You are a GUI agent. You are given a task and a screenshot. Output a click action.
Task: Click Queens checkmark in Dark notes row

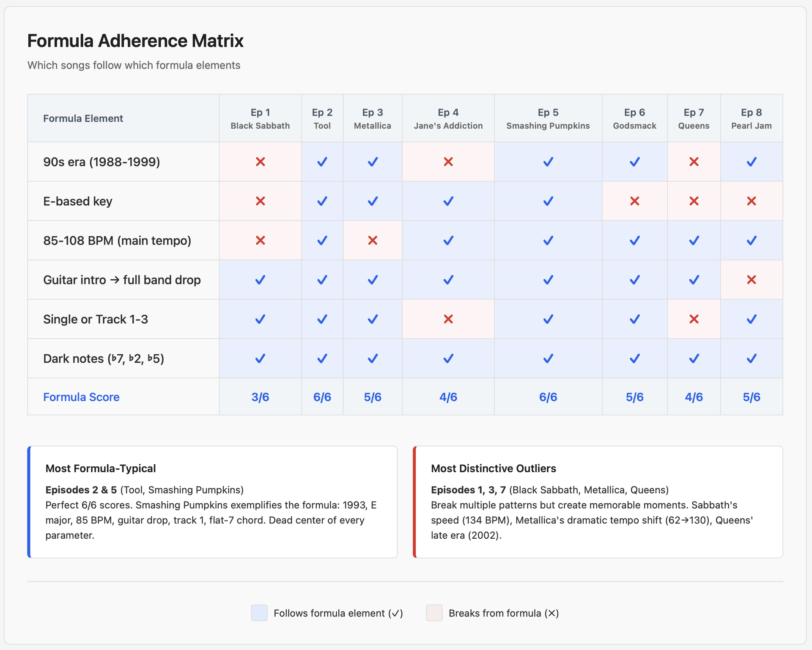pos(694,358)
